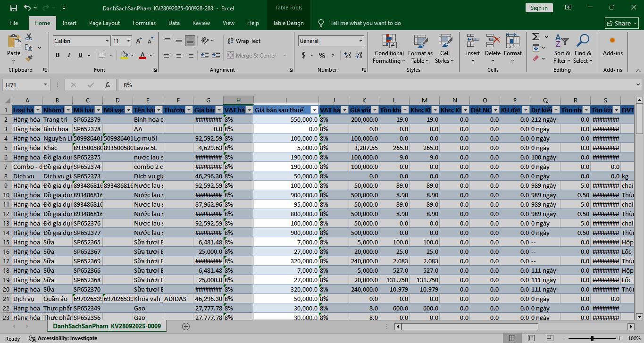Click the Name Box showing H71
644x343 pixels.
coord(23,85)
